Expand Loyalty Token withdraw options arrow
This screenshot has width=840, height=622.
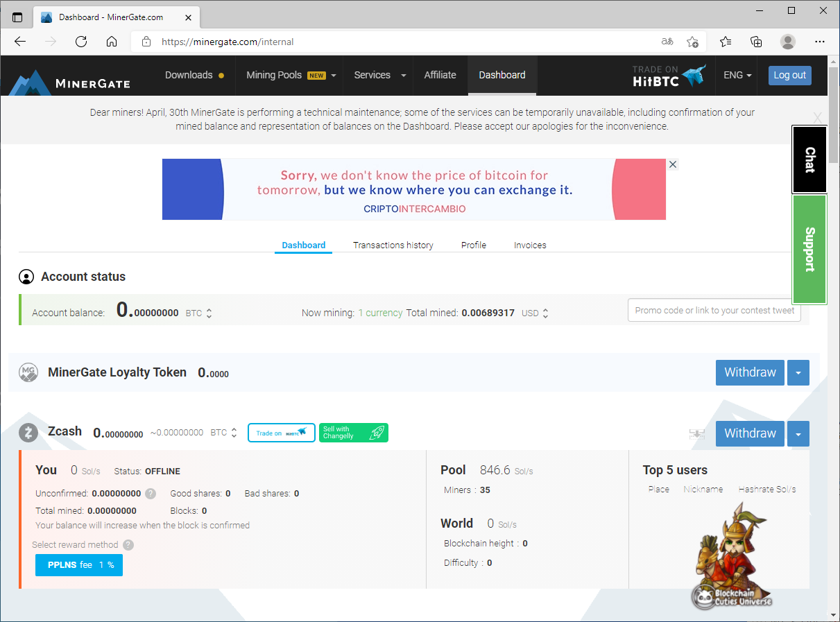(798, 373)
